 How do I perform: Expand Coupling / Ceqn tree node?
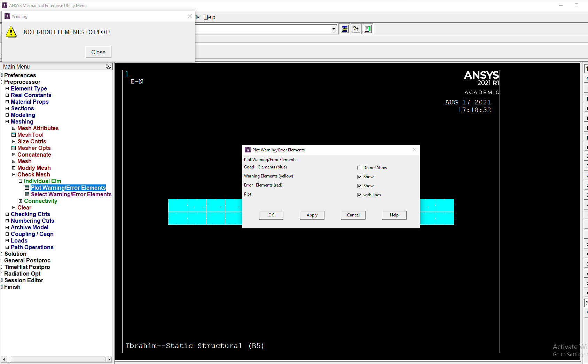7,234
